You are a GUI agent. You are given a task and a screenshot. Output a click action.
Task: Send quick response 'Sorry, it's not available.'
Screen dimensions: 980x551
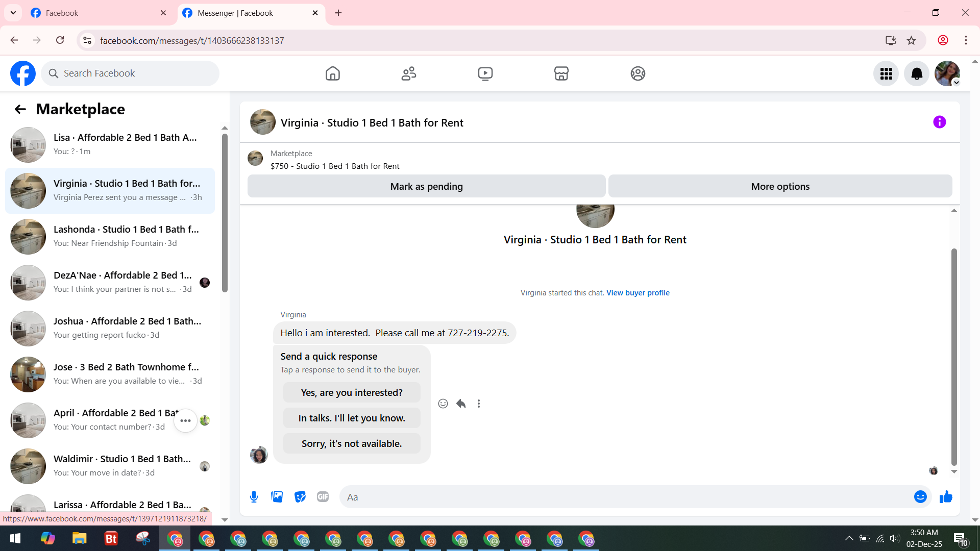[352, 444]
